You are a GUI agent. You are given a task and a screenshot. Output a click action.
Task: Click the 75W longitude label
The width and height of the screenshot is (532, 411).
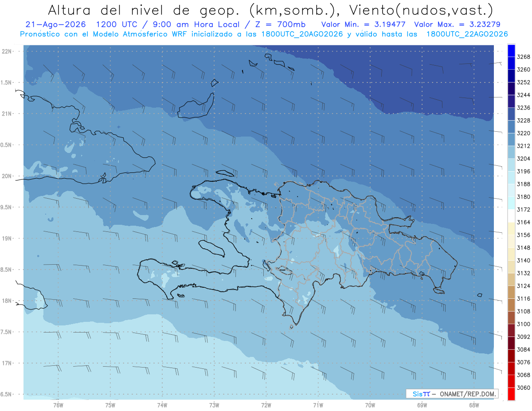tap(110, 405)
